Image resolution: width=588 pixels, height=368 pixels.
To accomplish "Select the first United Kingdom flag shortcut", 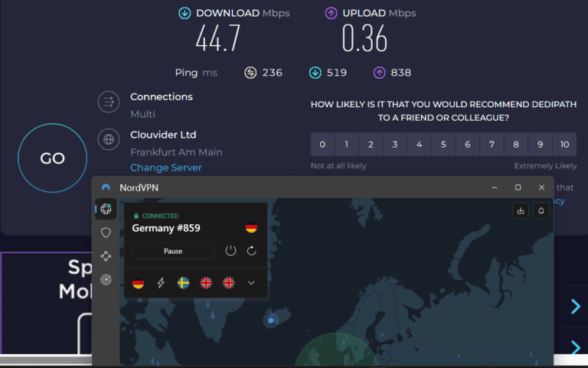I will click(x=206, y=283).
